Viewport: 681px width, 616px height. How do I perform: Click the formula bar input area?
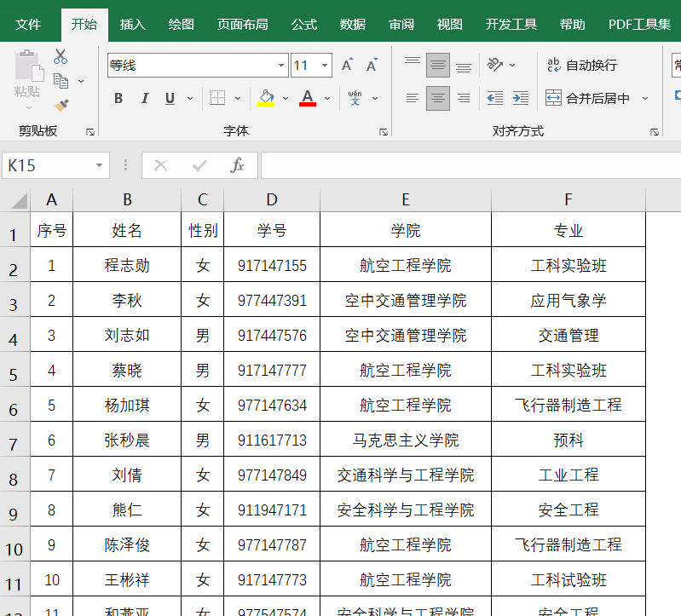(470, 165)
